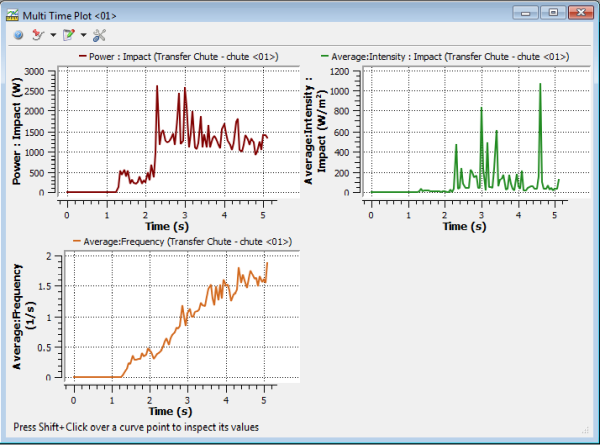This screenshot has height=445, width=600.
Task: Open the wrench and screwdriver settings tool
Action: click(98, 34)
